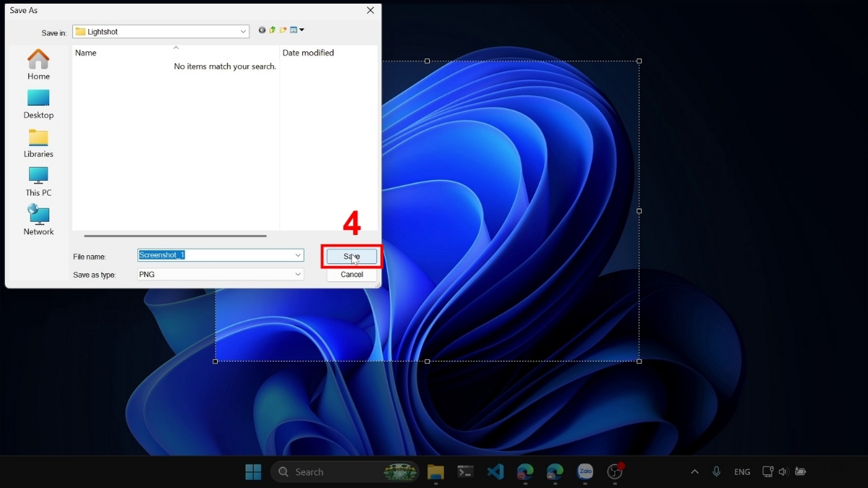Viewport: 868px width, 488px height.
Task: Click the horizontal scrollbar in file list
Action: (175, 236)
